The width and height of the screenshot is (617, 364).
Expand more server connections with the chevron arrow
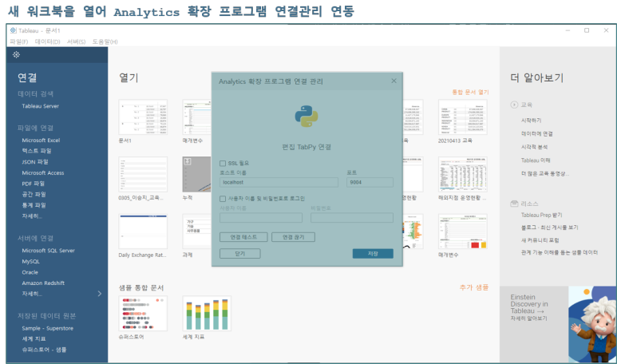(100, 294)
